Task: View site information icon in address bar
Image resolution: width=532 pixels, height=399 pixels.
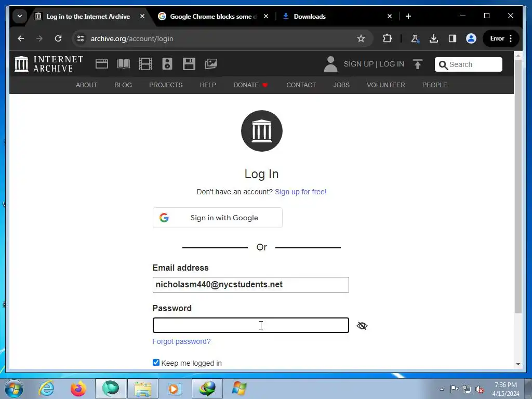Action: click(81, 38)
